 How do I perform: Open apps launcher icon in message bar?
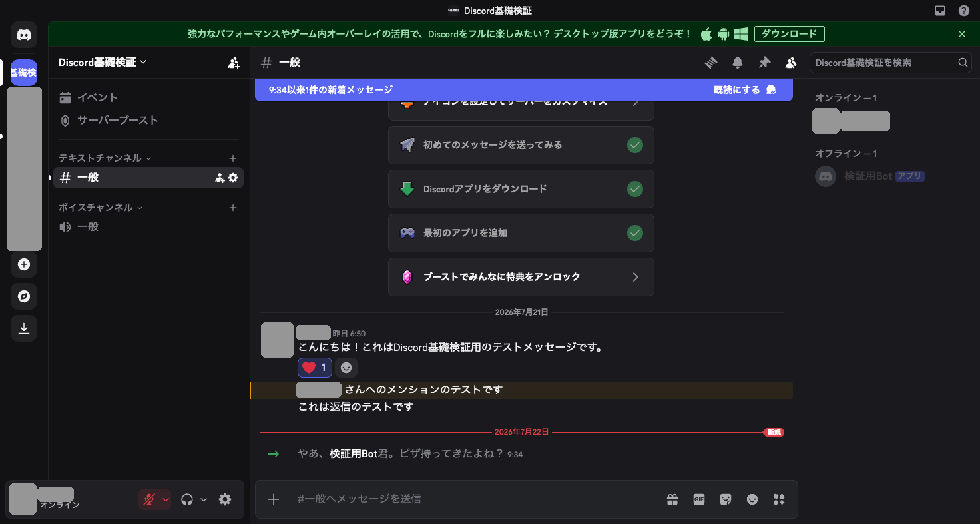(x=779, y=499)
